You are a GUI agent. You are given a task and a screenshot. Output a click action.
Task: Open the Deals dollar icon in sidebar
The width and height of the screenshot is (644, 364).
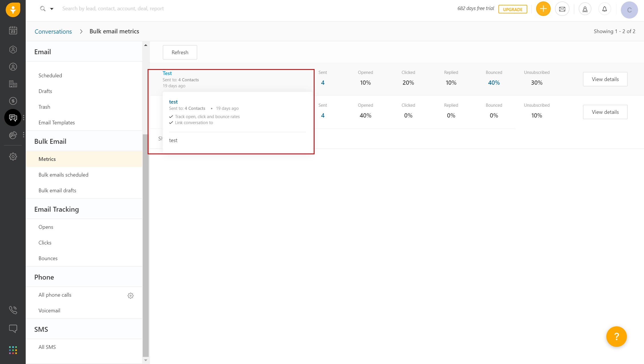click(x=13, y=101)
